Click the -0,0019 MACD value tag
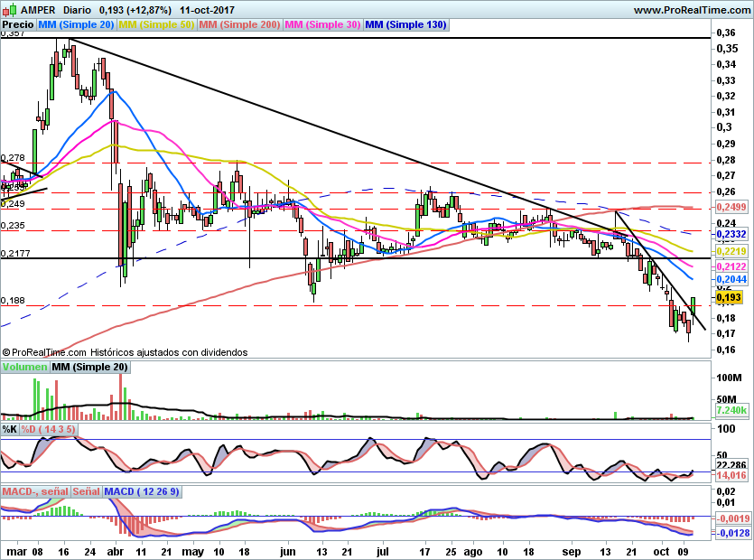 pos(733,518)
